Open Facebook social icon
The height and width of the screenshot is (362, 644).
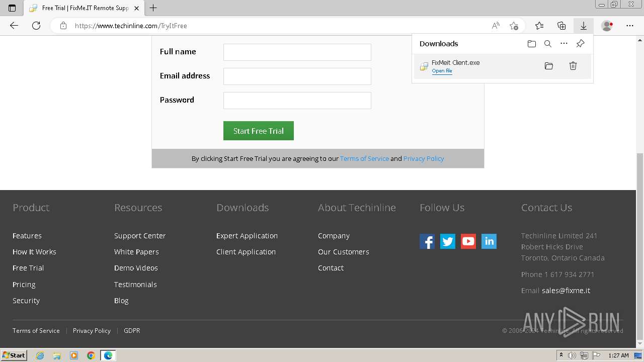pyautogui.click(x=427, y=241)
